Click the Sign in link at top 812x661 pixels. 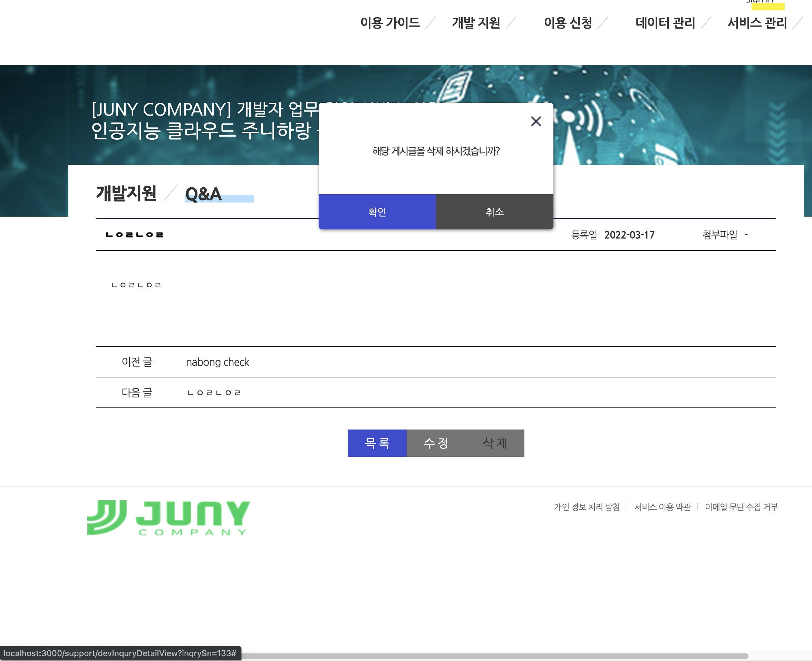click(759, 2)
